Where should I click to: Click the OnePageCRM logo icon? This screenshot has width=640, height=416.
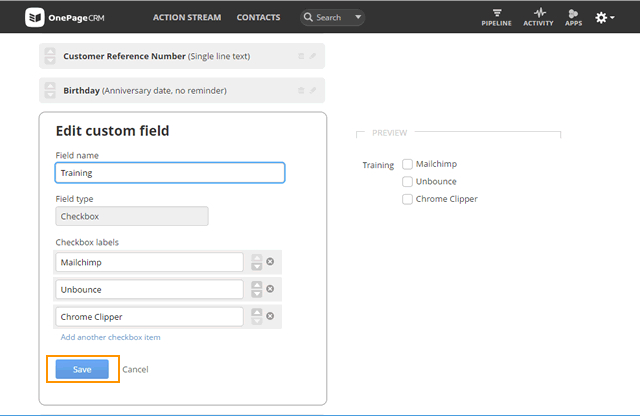pos(35,17)
